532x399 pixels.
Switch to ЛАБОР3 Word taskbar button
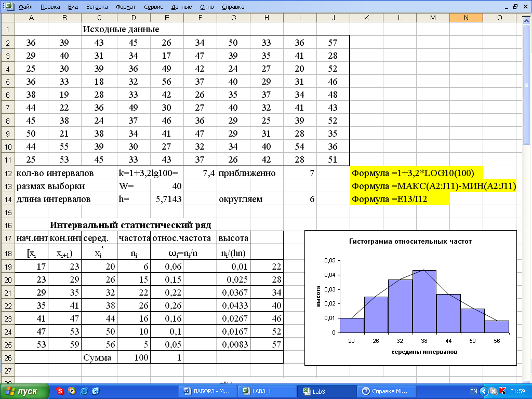point(207,391)
